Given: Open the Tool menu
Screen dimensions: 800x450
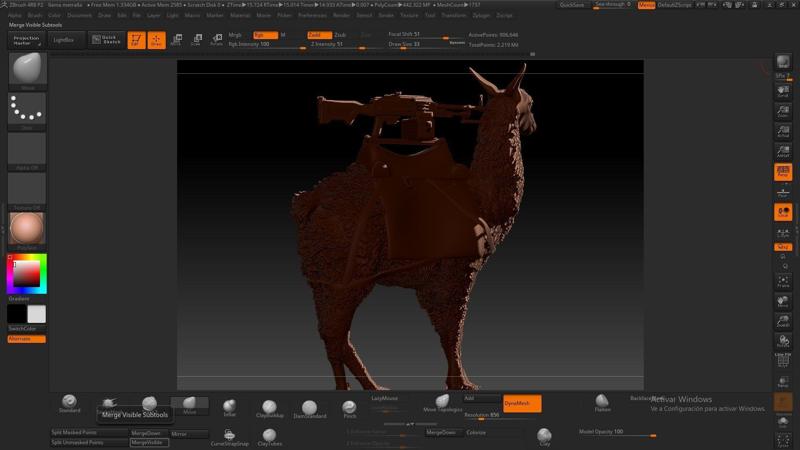Looking at the screenshot, I should click(x=430, y=15).
